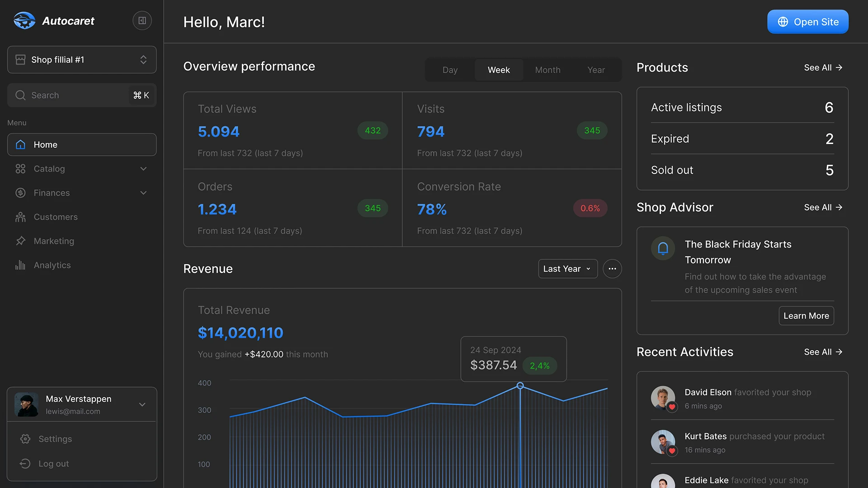Click inside the Search input field

point(68,95)
